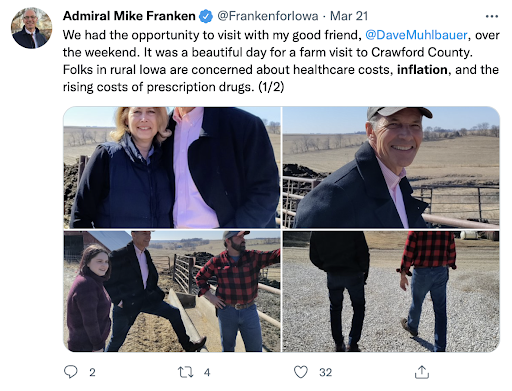
Task: Click the Mar 21 timestamp
Action: (x=349, y=16)
